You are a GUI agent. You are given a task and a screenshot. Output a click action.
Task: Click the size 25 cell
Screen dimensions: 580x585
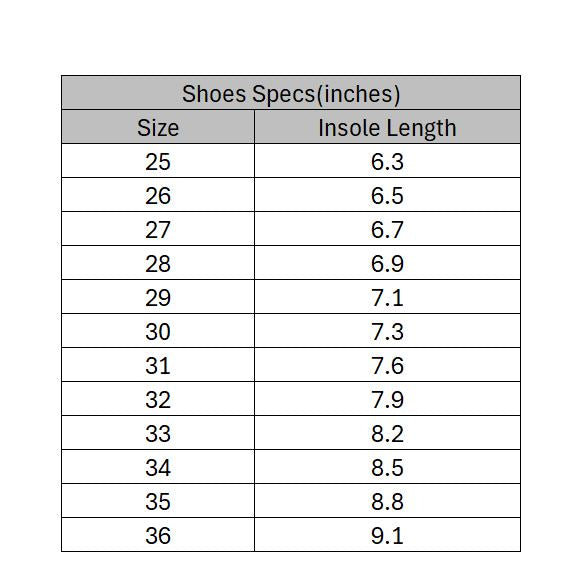158,161
